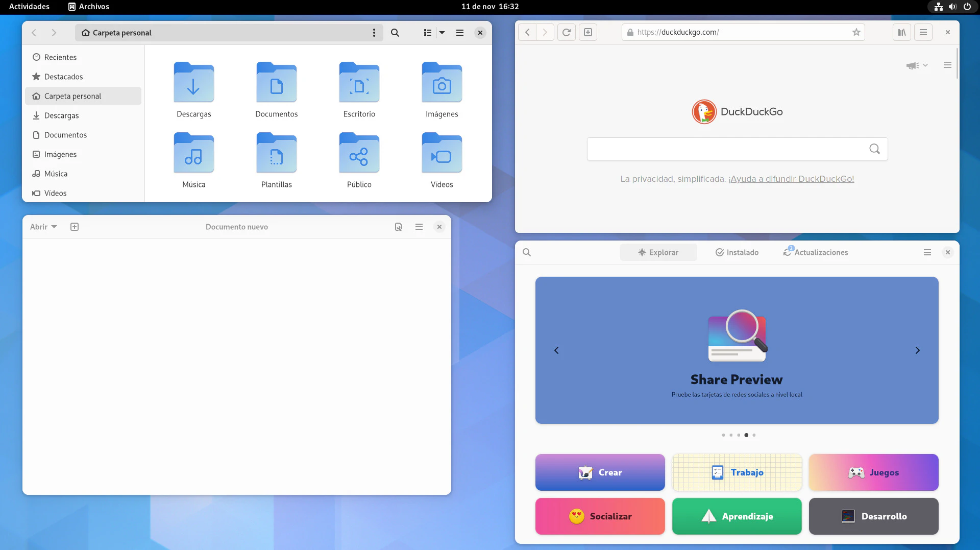This screenshot has height=550, width=980.
Task: Open Actividades overview
Action: click(29, 7)
